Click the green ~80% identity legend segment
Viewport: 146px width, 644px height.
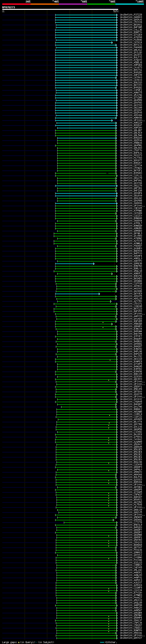point(101,4)
